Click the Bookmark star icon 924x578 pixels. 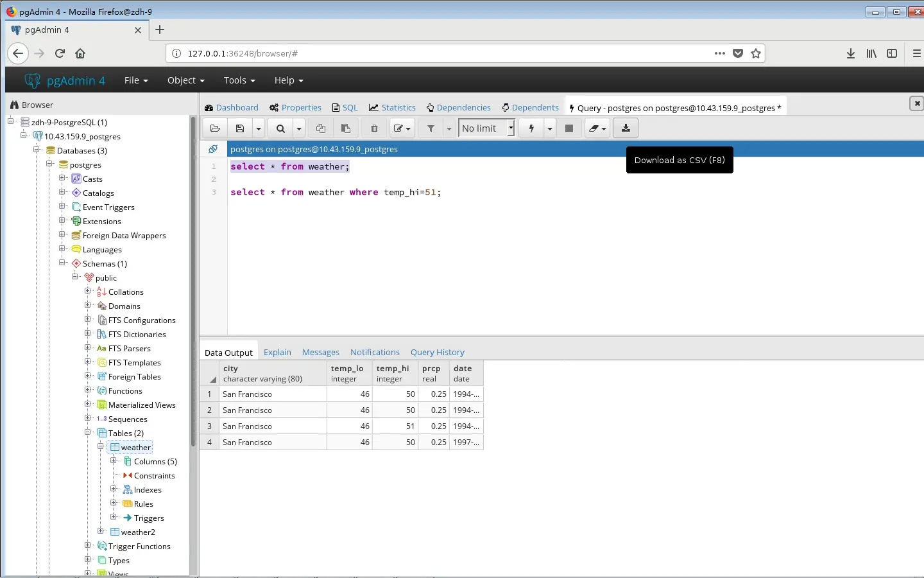(756, 53)
